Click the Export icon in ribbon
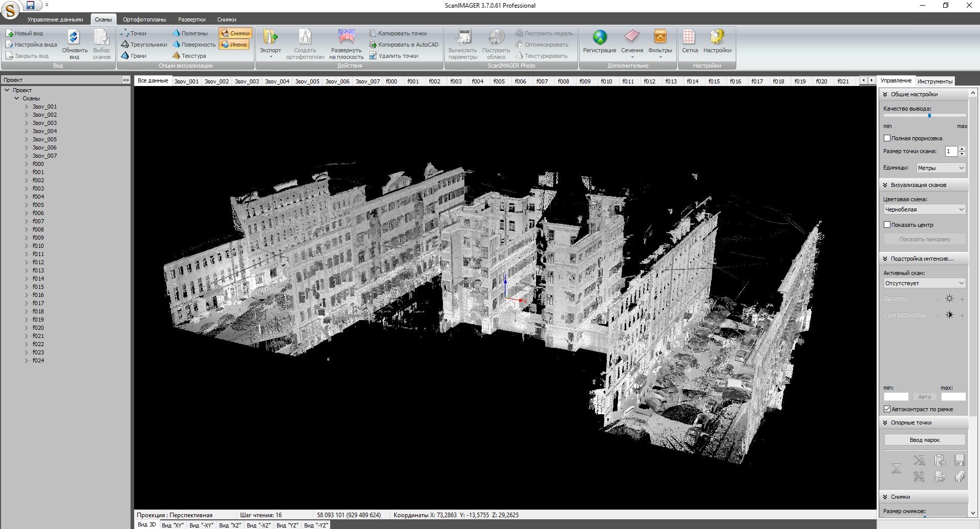 (270, 38)
